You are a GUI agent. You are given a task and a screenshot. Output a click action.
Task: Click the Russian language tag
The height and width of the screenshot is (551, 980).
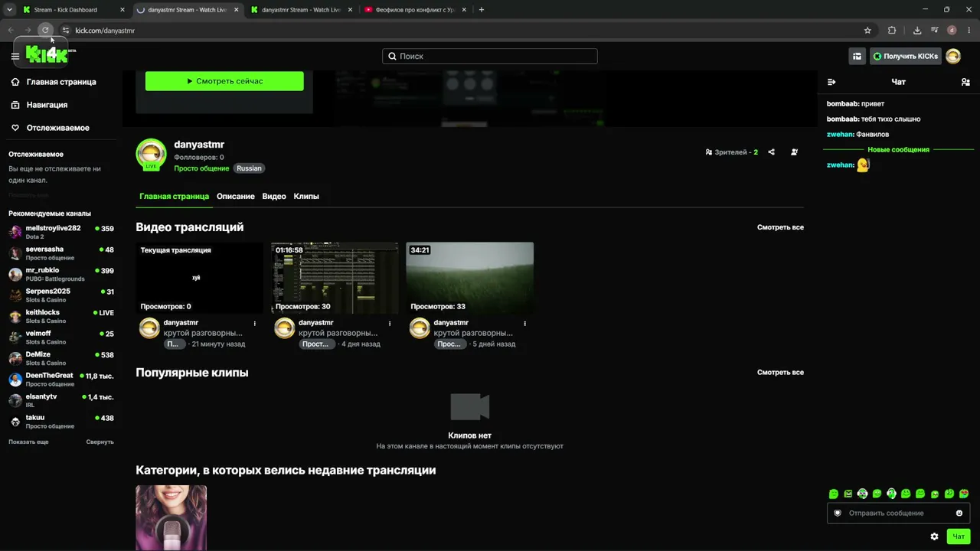tap(249, 168)
